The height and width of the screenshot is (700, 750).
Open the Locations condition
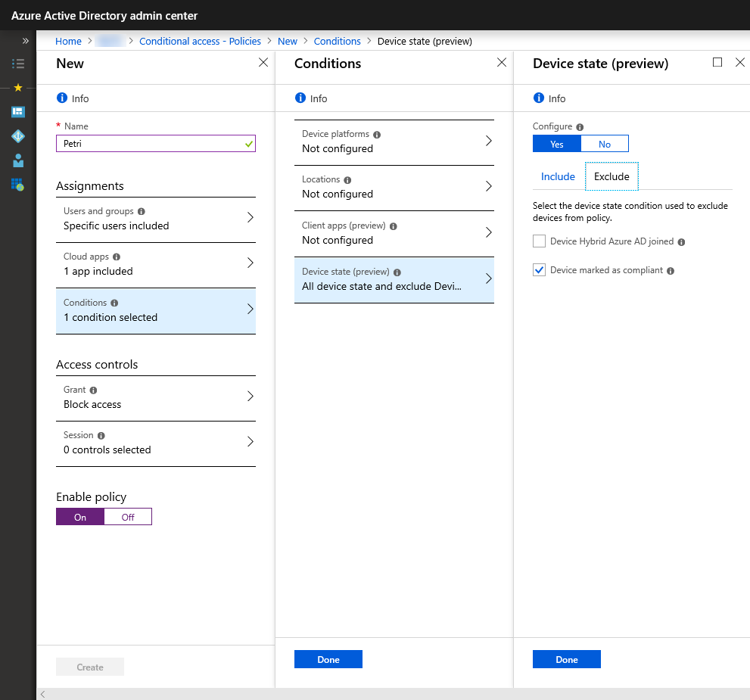(394, 187)
